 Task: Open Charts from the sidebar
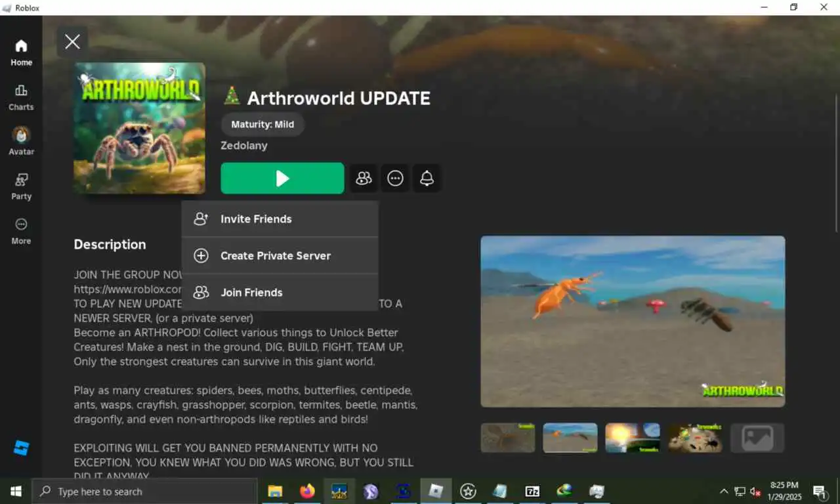[x=21, y=98]
